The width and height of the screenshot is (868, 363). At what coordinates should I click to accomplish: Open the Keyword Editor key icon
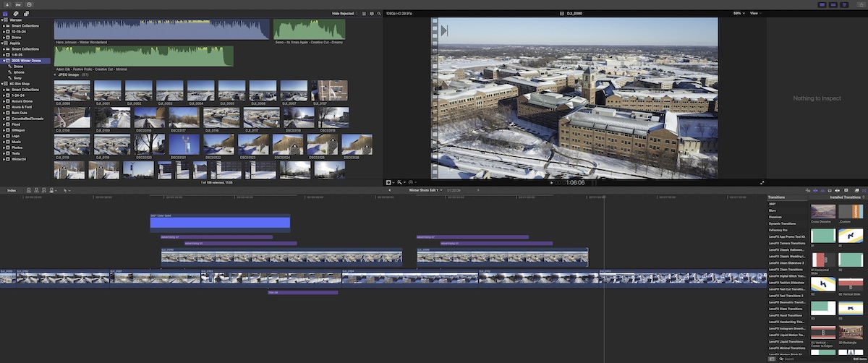(x=18, y=4)
